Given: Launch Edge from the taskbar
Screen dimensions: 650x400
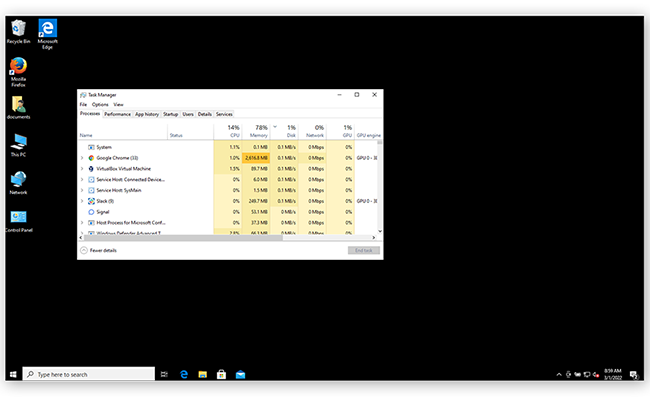Looking at the screenshot, I should point(184,374).
